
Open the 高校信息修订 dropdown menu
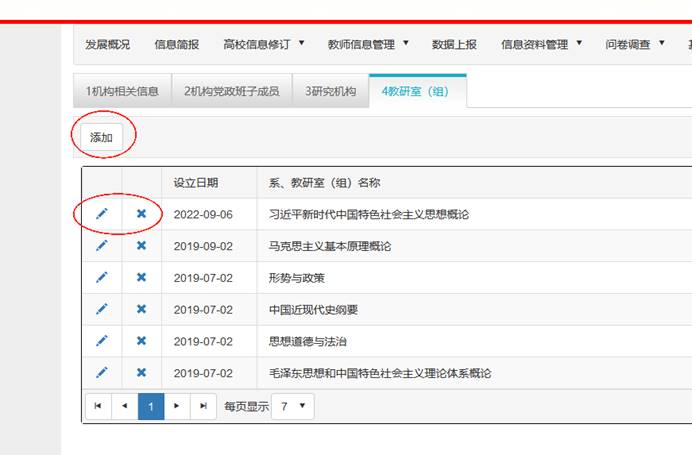pyautogui.click(x=264, y=44)
